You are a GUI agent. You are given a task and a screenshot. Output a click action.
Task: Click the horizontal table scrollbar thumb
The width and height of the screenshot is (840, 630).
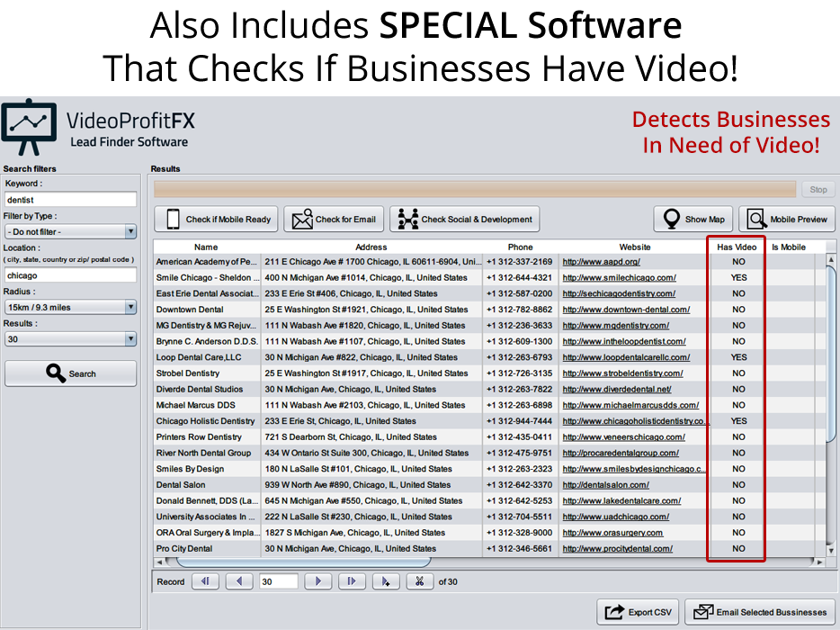point(304,562)
